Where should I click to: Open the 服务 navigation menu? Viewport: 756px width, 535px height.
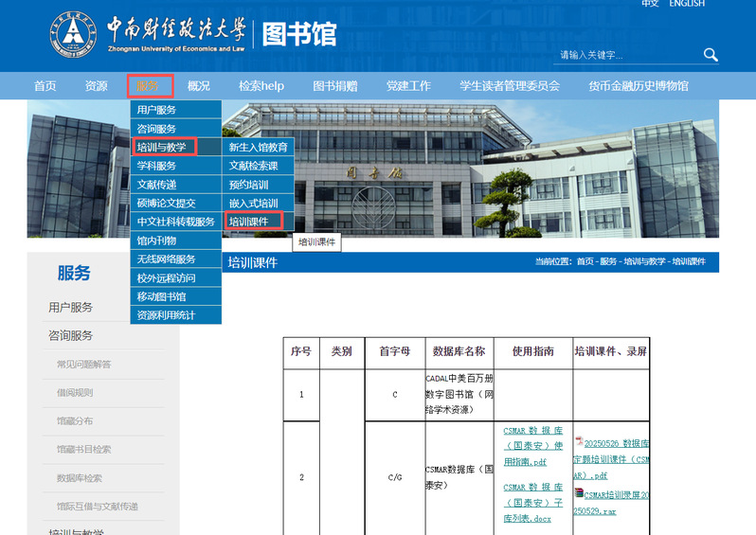tap(149, 86)
